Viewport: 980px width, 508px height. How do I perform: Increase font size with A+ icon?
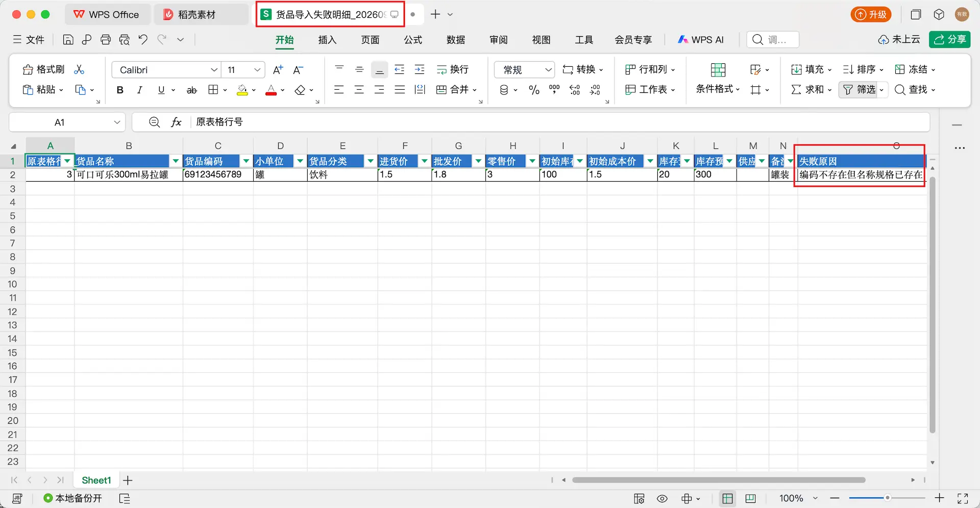pyautogui.click(x=278, y=69)
